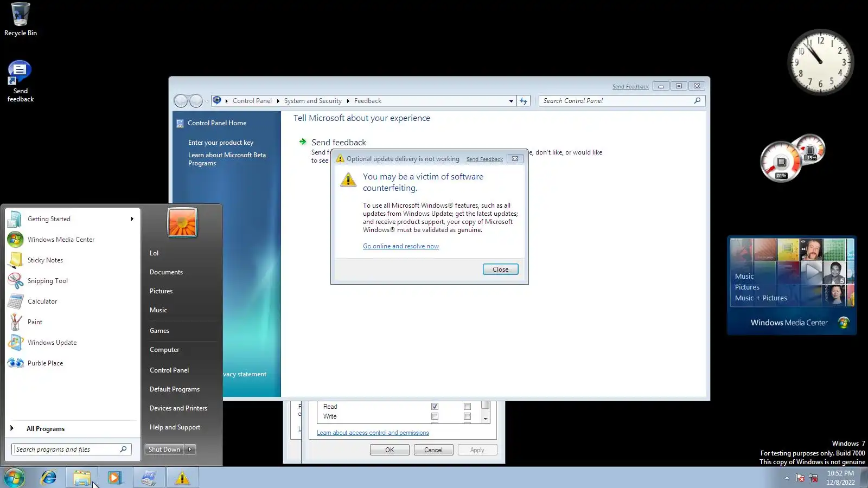This screenshot has width=868, height=488.
Task: Open Learn about access control and permissions
Action: pos(373,433)
